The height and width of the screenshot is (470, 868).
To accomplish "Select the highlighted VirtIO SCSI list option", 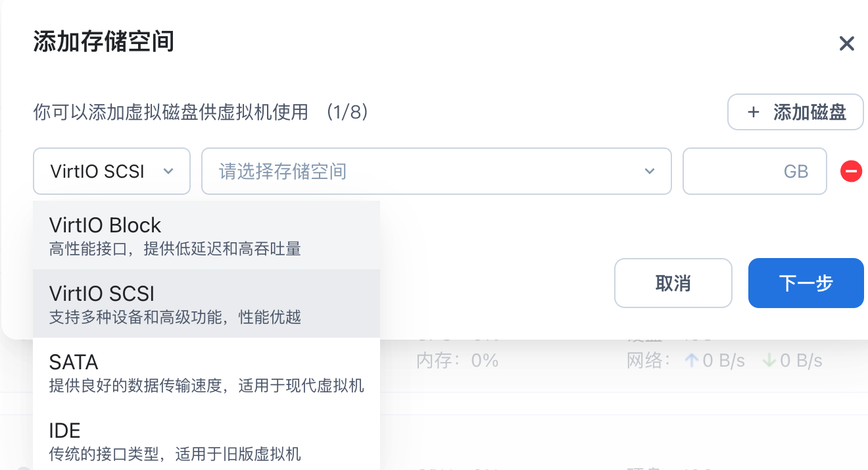I will pos(206,303).
